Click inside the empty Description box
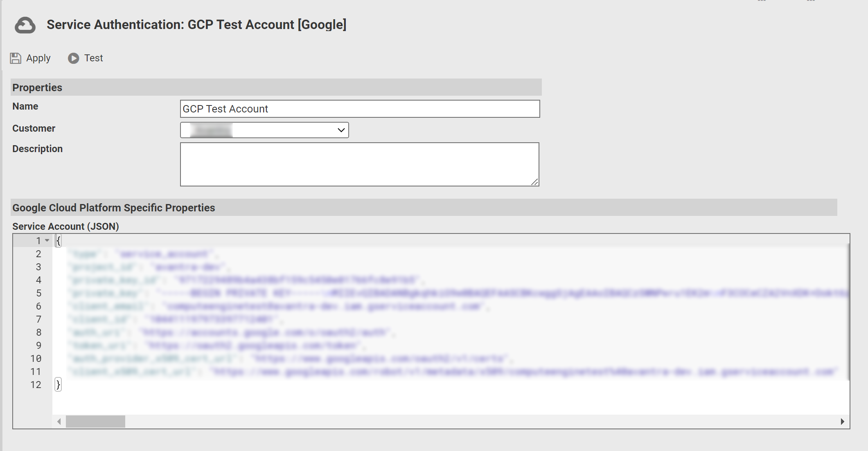The width and height of the screenshot is (868, 451). (x=359, y=164)
